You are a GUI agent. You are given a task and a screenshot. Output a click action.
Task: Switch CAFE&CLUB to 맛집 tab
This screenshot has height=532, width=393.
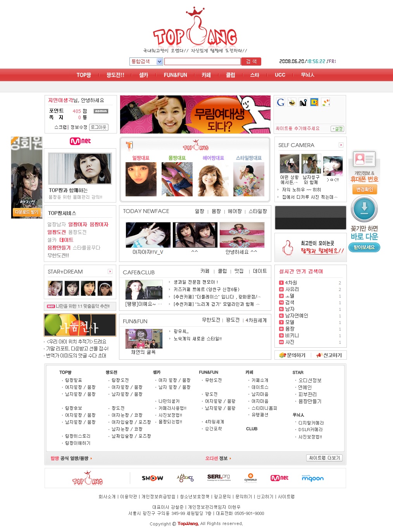click(x=239, y=271)
